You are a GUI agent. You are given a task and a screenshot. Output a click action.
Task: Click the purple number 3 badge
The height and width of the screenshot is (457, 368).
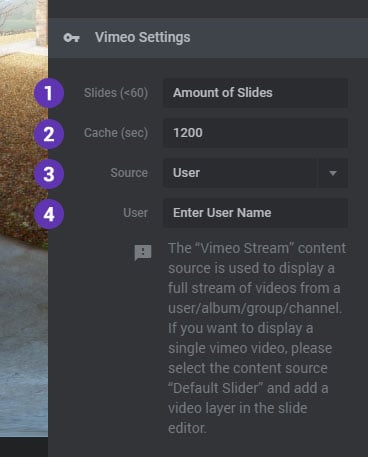click(x=49, y=174)
